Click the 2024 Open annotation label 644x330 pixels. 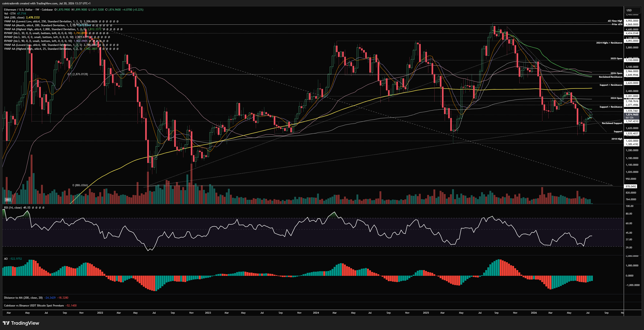pos(616,98)
